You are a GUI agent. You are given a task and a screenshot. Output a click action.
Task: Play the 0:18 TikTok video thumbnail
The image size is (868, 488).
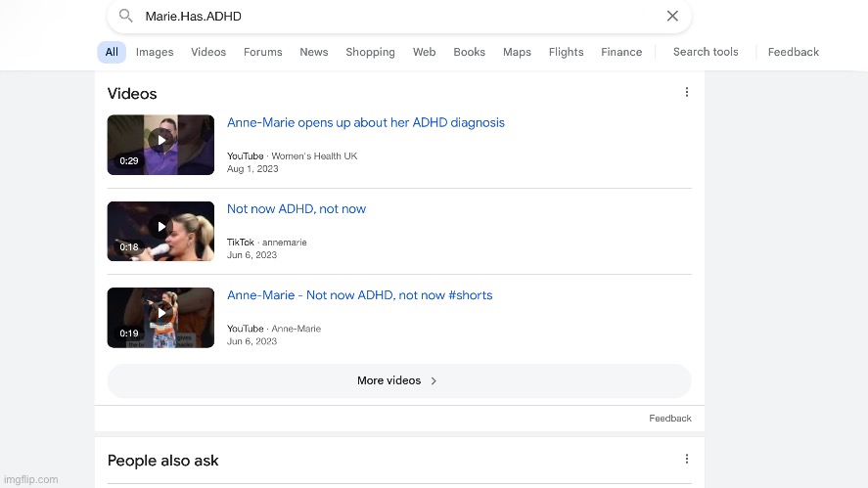click(x=160, y=231)
